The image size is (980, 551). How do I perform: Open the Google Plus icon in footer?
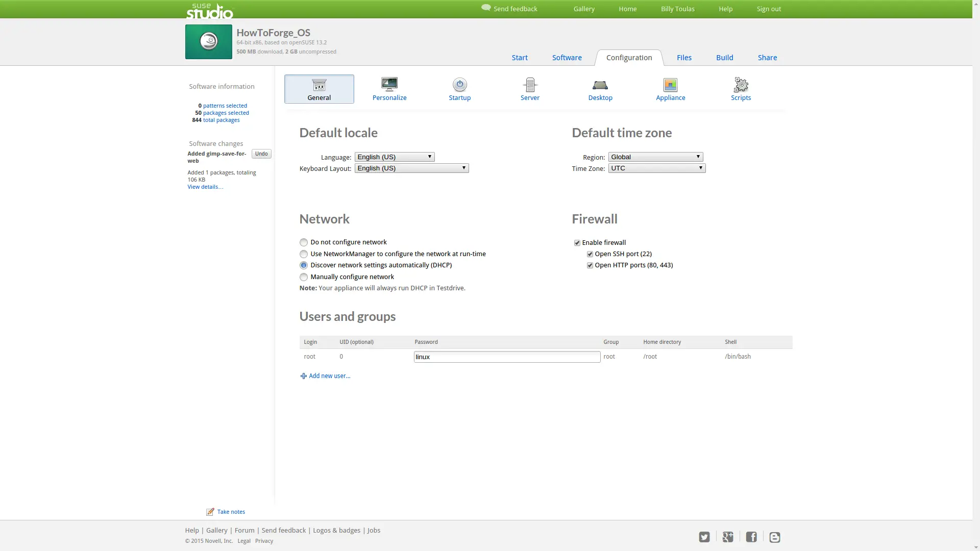[728, 537]
